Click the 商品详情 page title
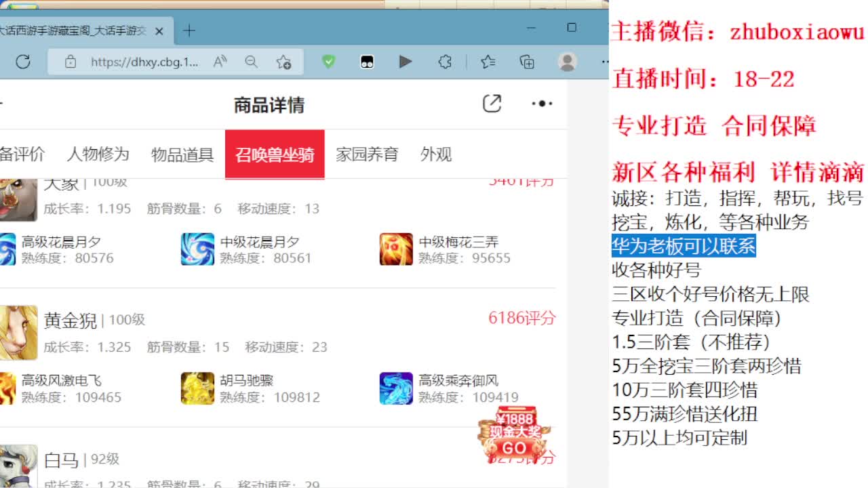This screenshot has width=868, height=488. coord(269,105)
